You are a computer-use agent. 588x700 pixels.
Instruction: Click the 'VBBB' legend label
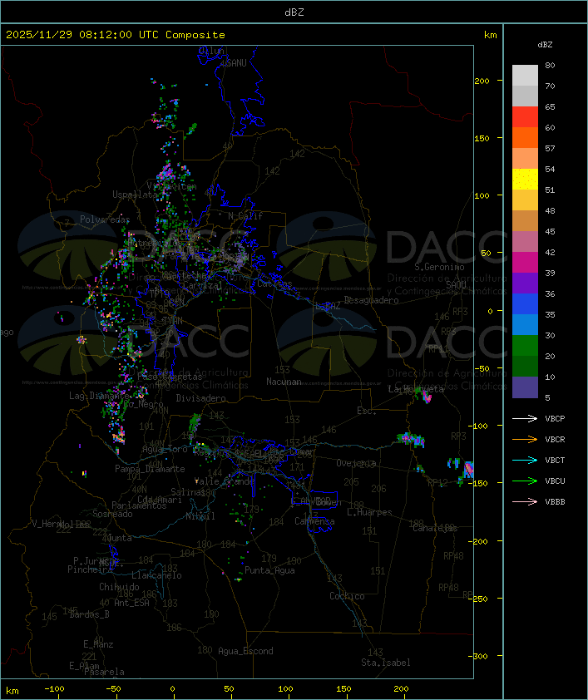click(x=555, y=501)
